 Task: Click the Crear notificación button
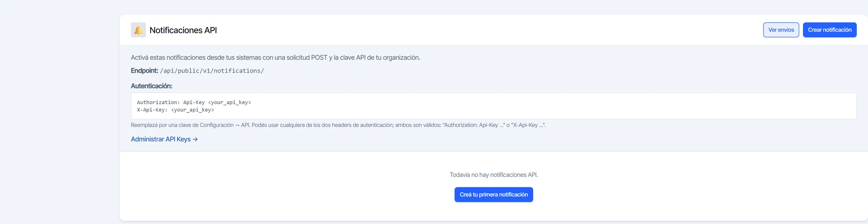coord(830,30)
